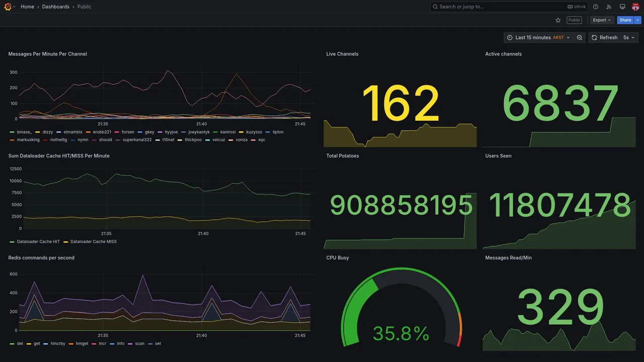Click Active channels panel title

point(504,54)
